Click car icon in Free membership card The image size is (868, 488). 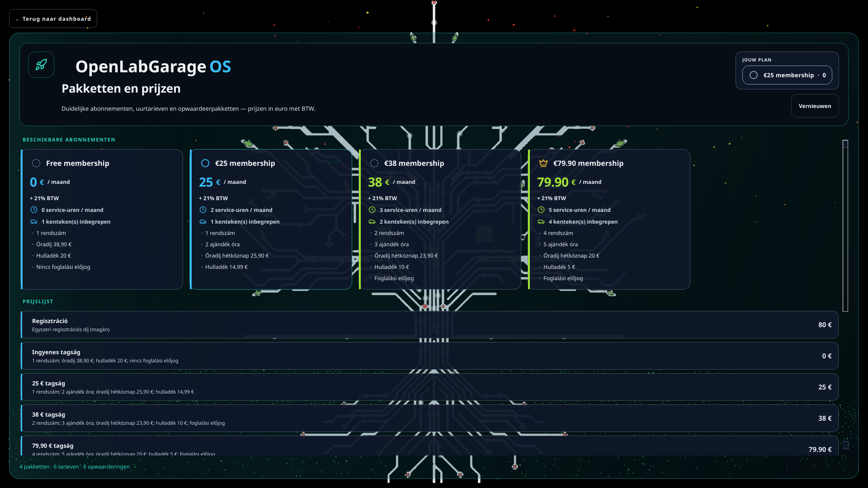(x=34, y=221)
